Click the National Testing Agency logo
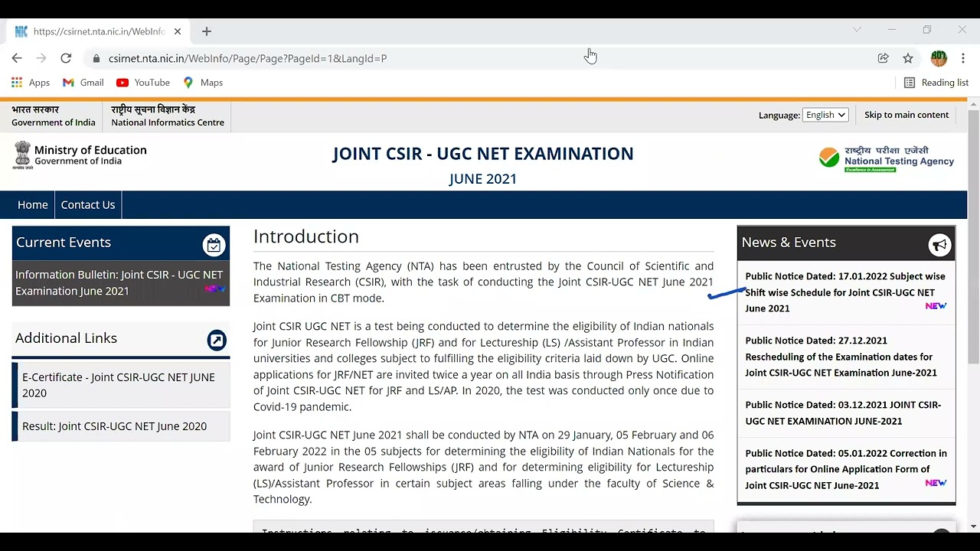The width and height of the screenshot is (980, 551). click(887, 159)
